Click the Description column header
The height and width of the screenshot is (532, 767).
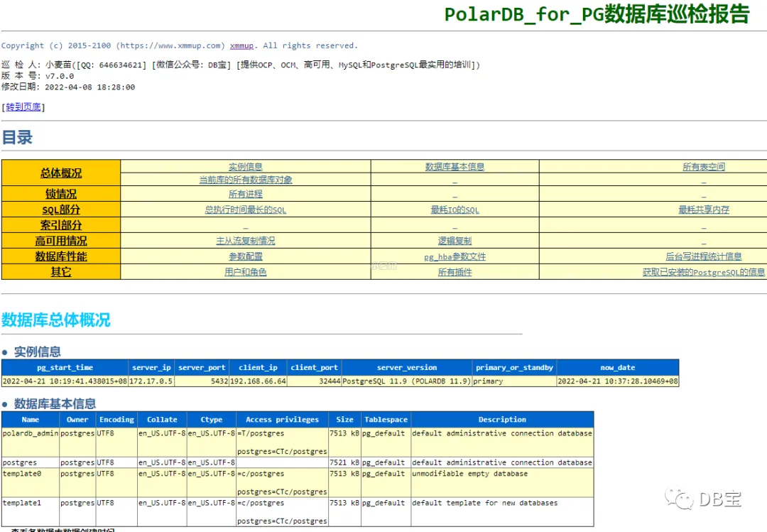502,420
